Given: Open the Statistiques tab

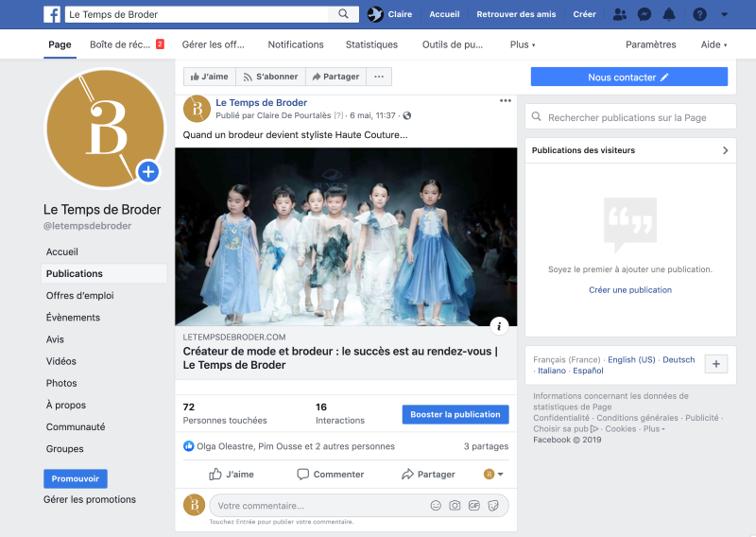Looking at the screenshot, I should (x=371, y=44).
